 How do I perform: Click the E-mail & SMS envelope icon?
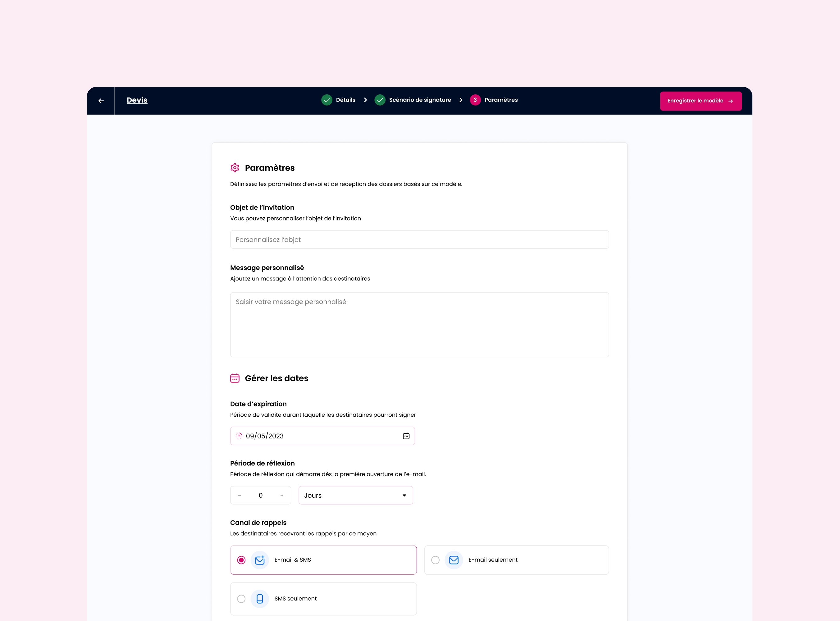(260, 560)
